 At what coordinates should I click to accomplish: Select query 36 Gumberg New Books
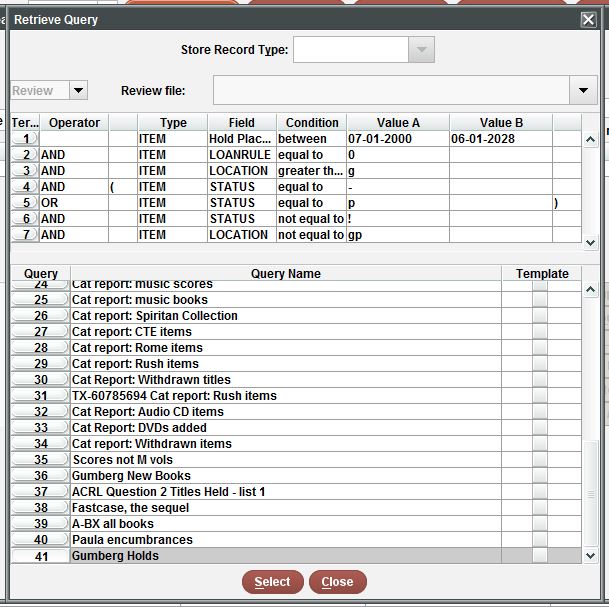[x=286, y=476]
